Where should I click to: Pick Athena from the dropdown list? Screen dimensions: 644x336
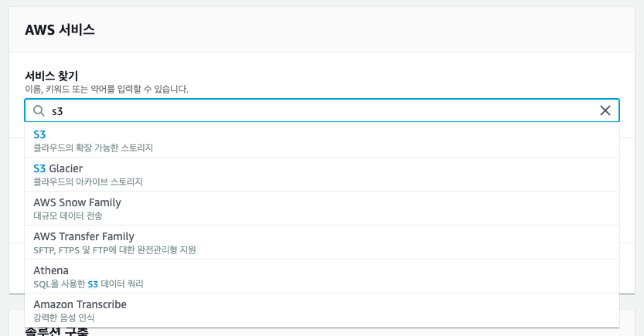(51, 270)
